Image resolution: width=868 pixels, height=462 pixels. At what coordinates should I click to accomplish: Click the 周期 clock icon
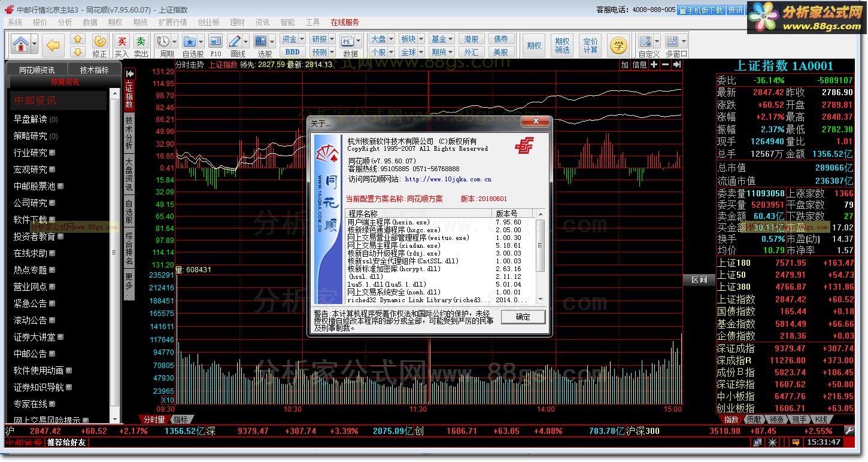(163, 41)
